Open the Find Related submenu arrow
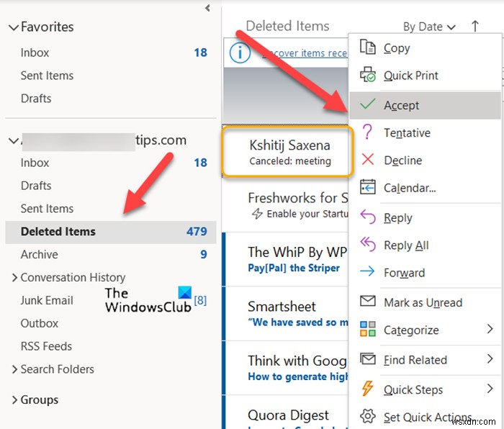Viewport: 504px width, 429px height. coord(490,358)
